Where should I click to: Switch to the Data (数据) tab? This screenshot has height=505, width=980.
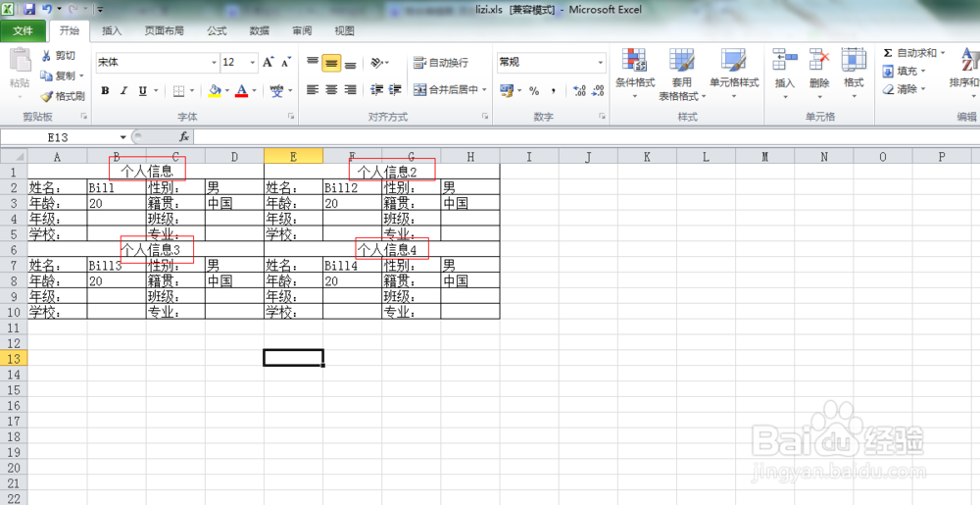click(x=260, y=30)
